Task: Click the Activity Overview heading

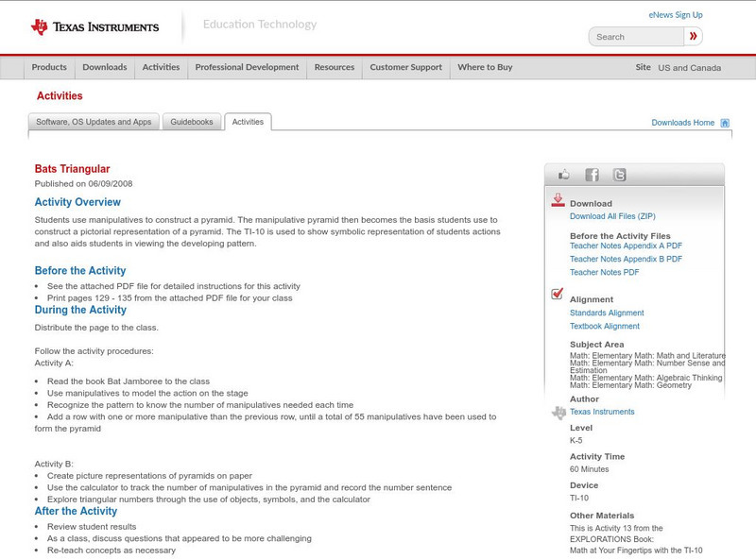Action: pos(77,202)
